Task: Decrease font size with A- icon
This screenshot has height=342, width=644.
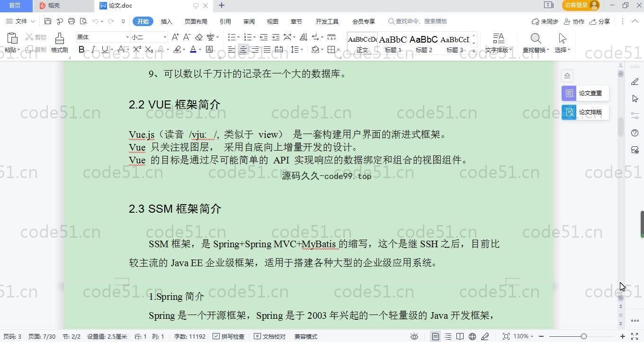Action: coord(187,37)
